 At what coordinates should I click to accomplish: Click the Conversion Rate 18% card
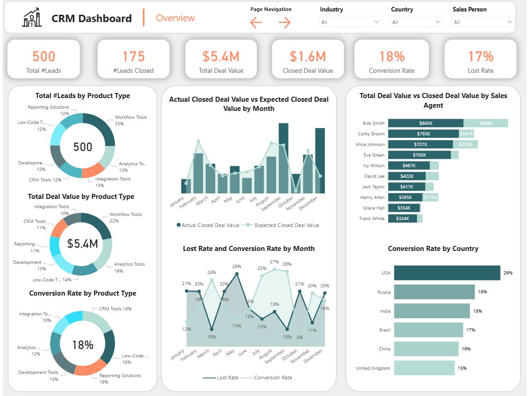tap(392, 59)
